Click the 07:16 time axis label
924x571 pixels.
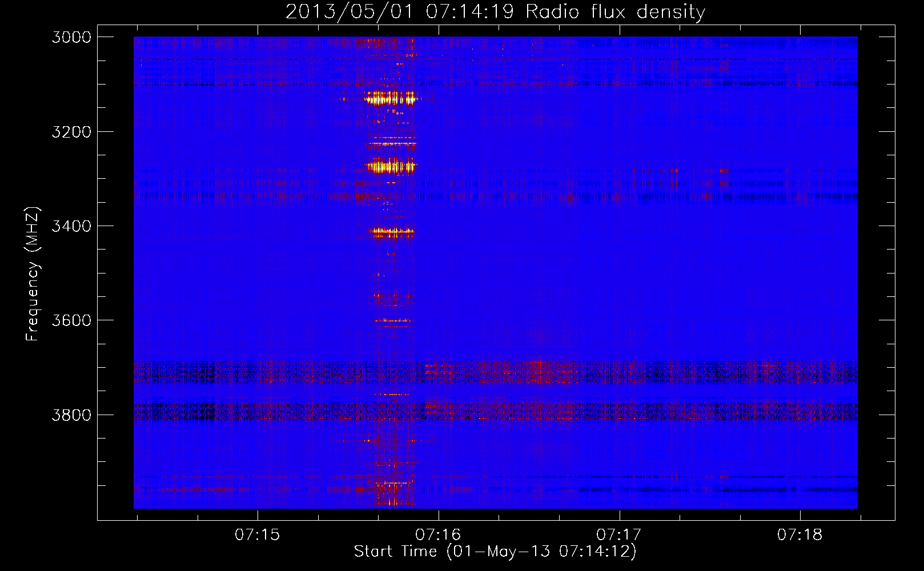pos(438,534)
